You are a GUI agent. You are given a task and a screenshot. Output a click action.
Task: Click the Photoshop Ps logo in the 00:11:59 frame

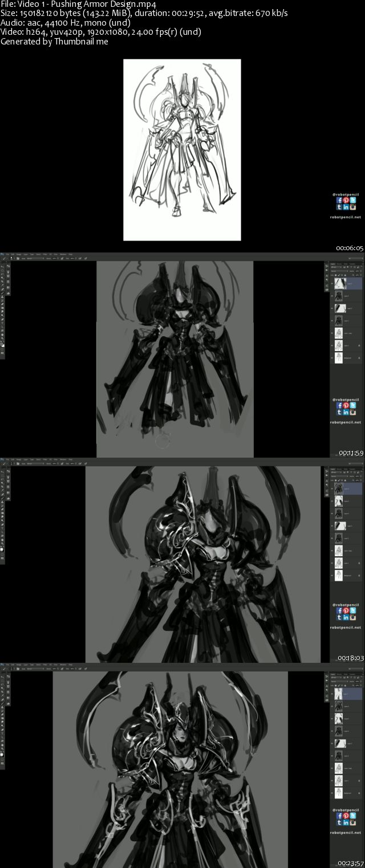pyautogui.click(x=2, y=255)
